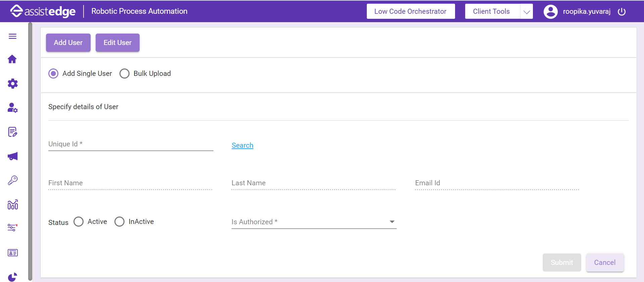Image resolution: width=644 pixels, height=282 pixels.
Task: Set Status to InActive
Action: click(x=119, y=222)
